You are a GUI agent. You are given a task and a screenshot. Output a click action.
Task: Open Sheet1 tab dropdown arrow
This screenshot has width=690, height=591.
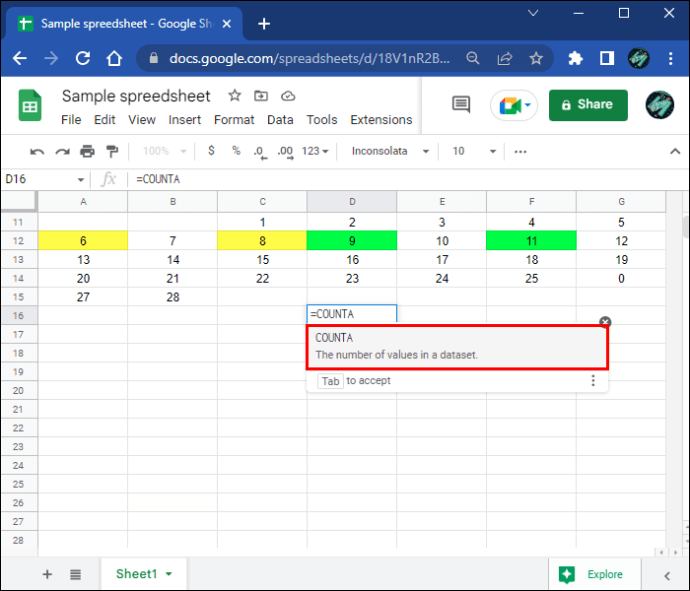pos(169,574)
